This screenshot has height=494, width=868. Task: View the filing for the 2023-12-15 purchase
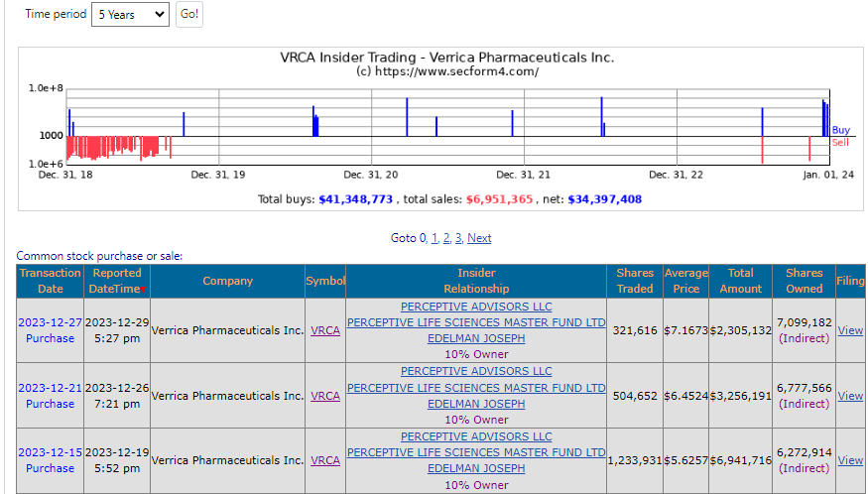coord(850,460)
